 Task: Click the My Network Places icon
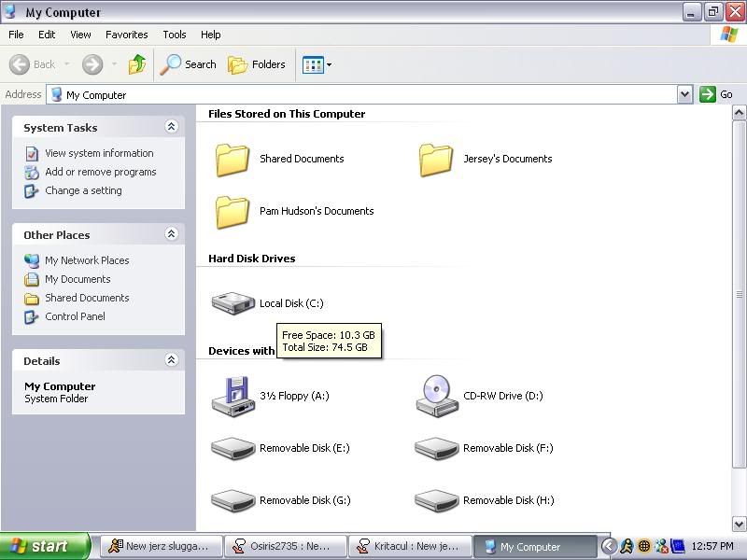(x=32, y=260)
